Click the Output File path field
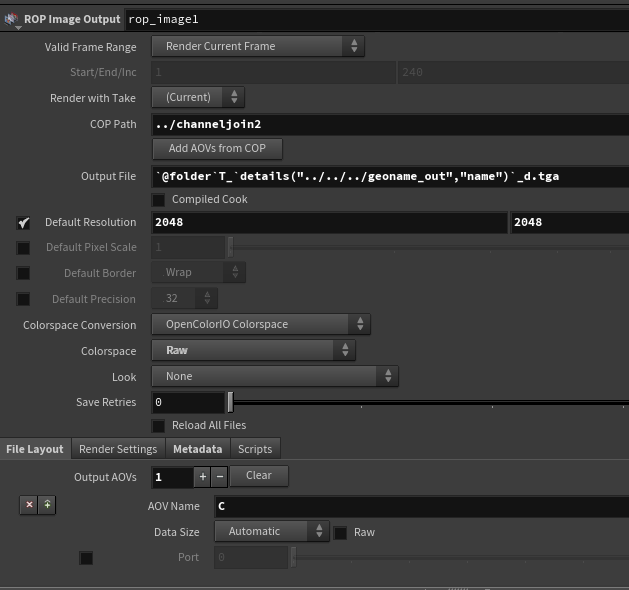The image size is (629, 590). point(390,176)
